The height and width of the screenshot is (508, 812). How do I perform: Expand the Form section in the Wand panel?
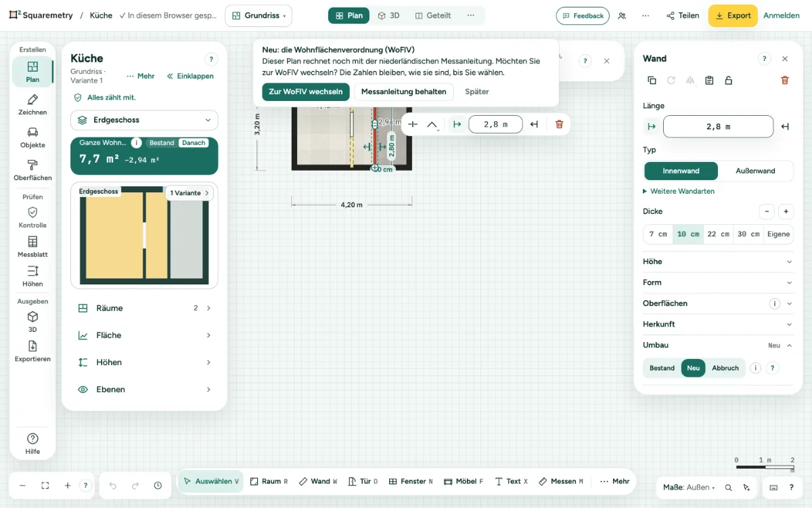[717, 282]
